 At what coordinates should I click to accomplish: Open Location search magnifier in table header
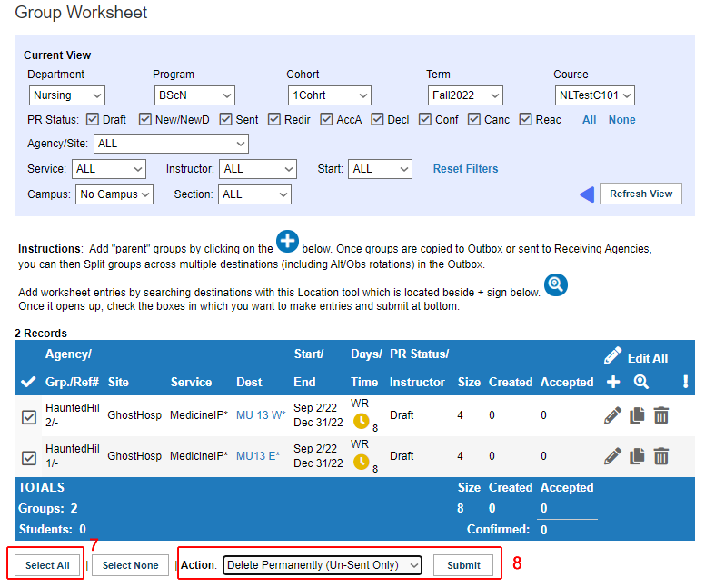[641, 382]
